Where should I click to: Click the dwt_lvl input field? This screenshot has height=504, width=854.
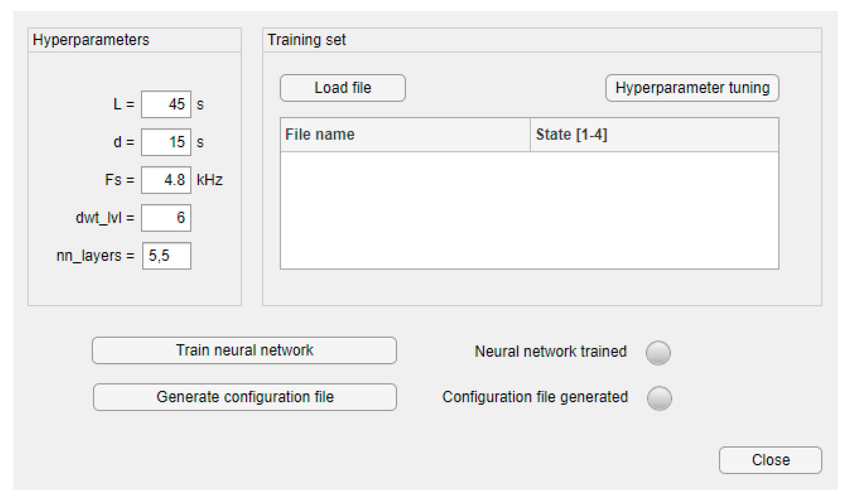coord(166,218)
